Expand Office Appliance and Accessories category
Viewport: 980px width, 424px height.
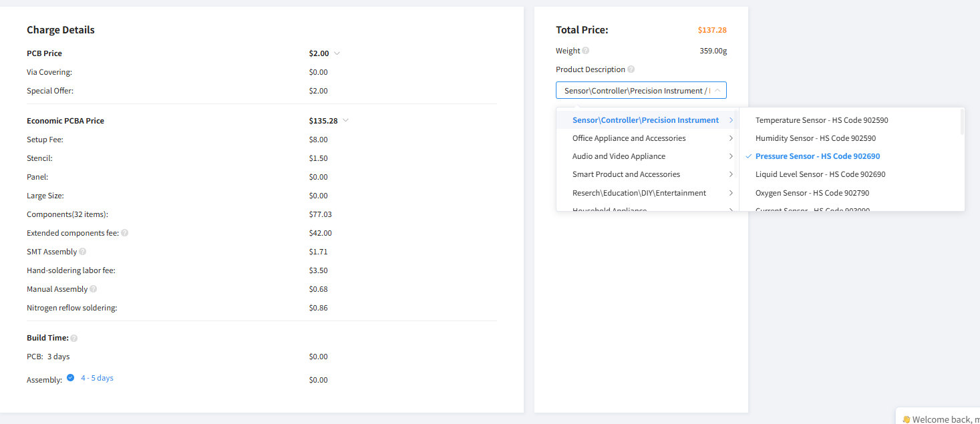pyautogui.click(x=647, y=138)
